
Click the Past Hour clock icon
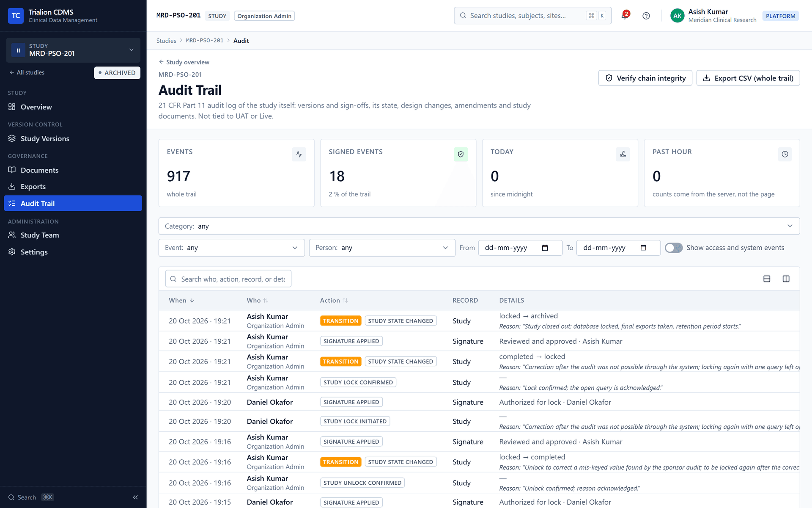pyautogui.click(x=785, y=154)
